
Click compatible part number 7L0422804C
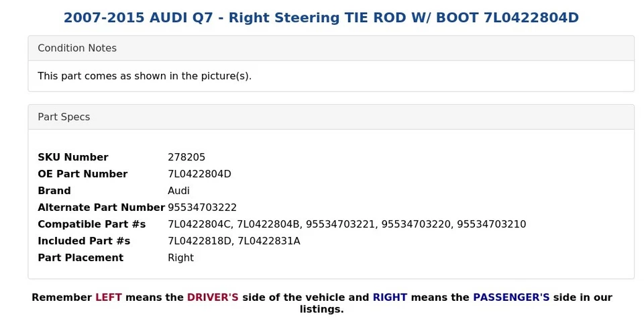(x=200, y=224)
